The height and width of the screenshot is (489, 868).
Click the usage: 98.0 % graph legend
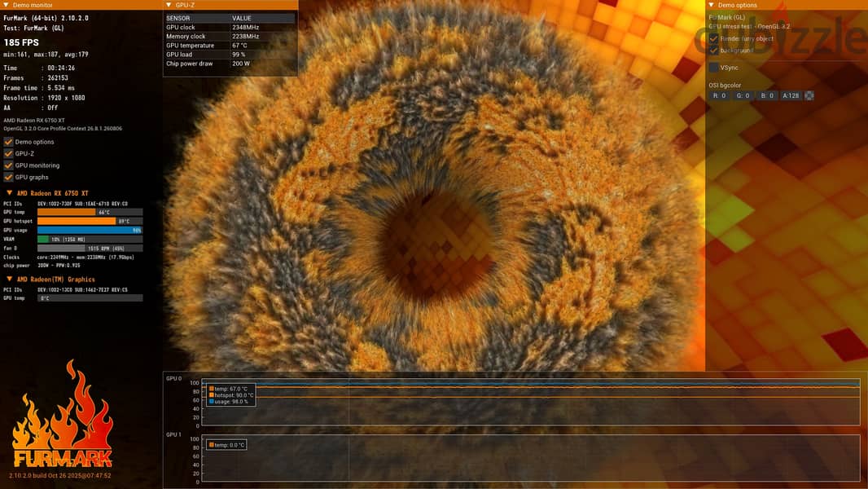(x=229, y=402)
